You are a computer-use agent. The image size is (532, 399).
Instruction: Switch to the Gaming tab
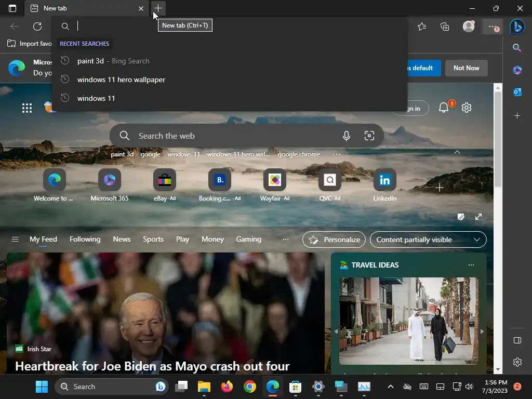pyautogui.click(x=248, y=239)
